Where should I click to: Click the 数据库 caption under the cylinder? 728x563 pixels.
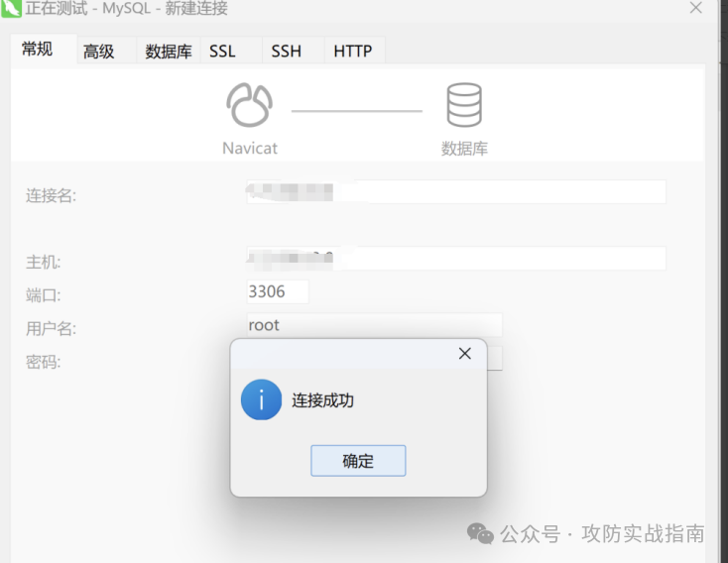click(464, 149)
